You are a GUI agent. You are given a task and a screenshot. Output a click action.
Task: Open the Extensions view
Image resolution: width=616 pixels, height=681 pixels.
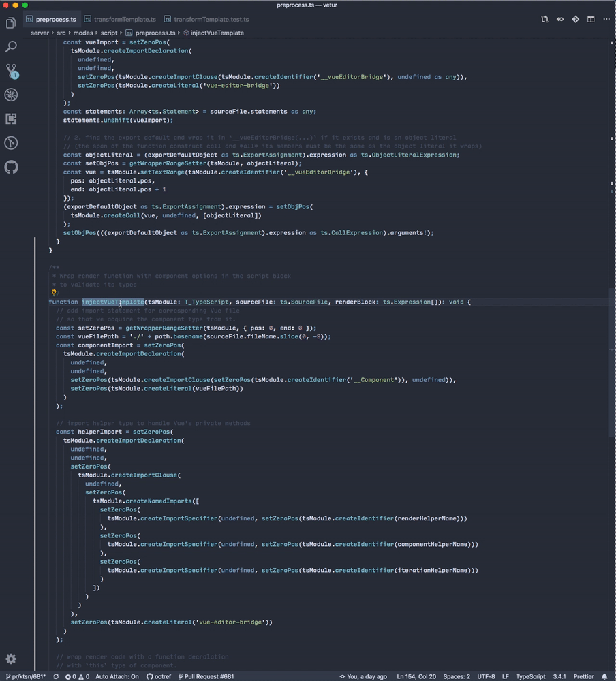(11, 118)
